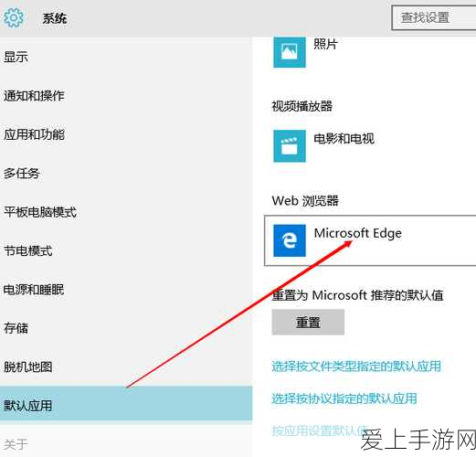Click the 重置 button
The width and height of the screenshot is (476, 457).
point(308,322)
